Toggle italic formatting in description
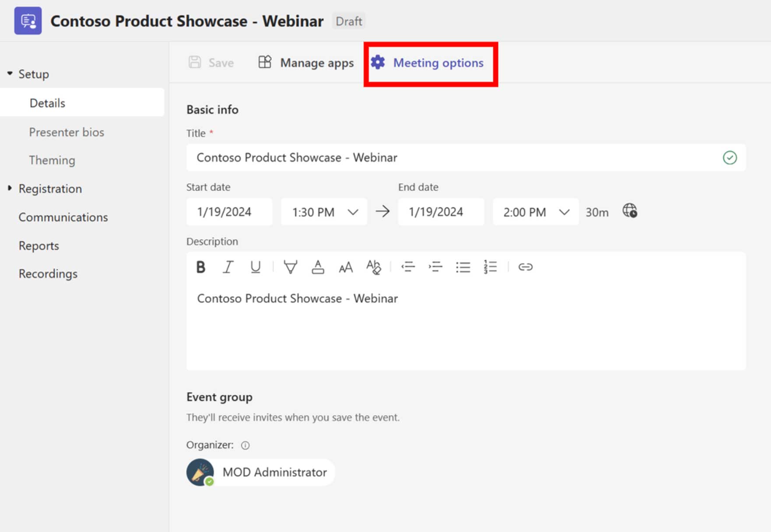Screen dimensions: 771x532 coord(228,267)
